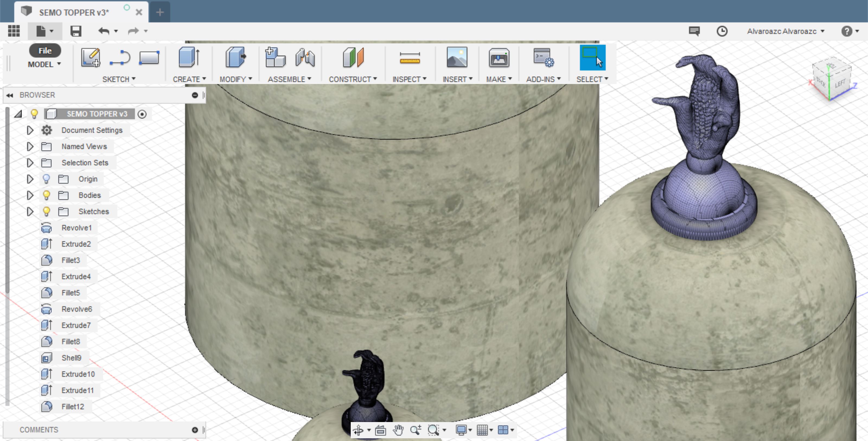Select the Pan hand tool
Screen dimensions: 868x441
(x=398, y=430)
